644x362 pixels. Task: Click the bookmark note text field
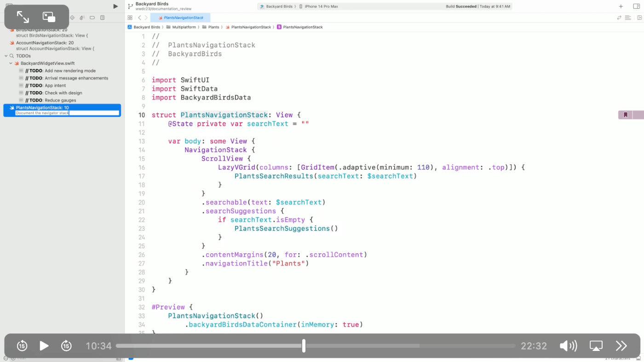pos(67,113)
